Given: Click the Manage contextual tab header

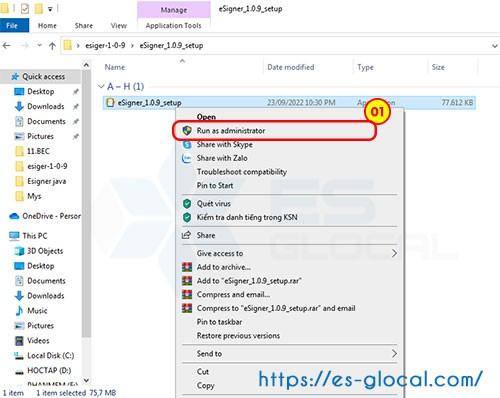Looking at the screenshot, I should [174, 10].
